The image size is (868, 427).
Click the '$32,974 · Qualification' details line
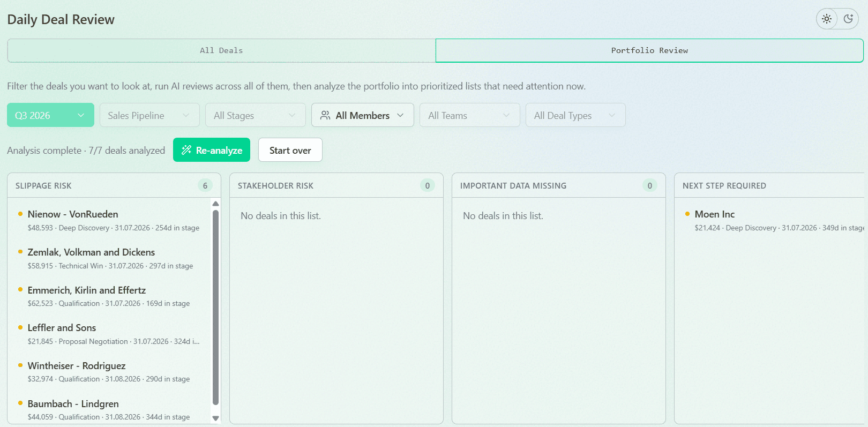pos(109,379)
